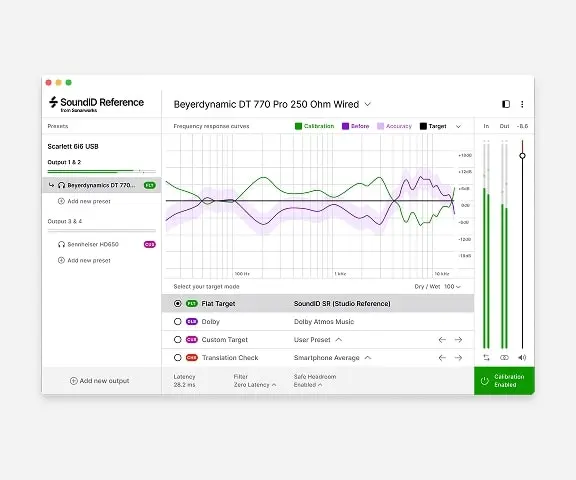This screenshot has width=576, height=480.
Task: Add new preset under Output 1 & 2
Action: tap(84, 201)
